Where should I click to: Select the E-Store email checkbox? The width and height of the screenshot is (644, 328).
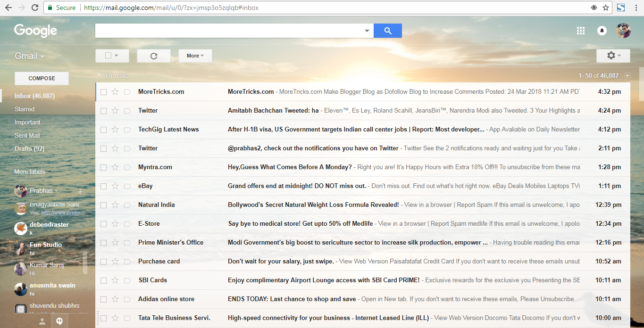[x=103, y=224]
